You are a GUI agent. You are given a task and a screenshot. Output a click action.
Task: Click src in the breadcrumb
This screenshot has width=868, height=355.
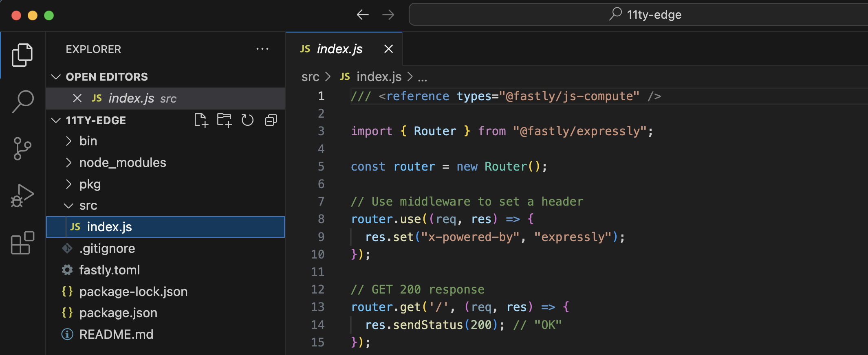[x=310, y=77]
